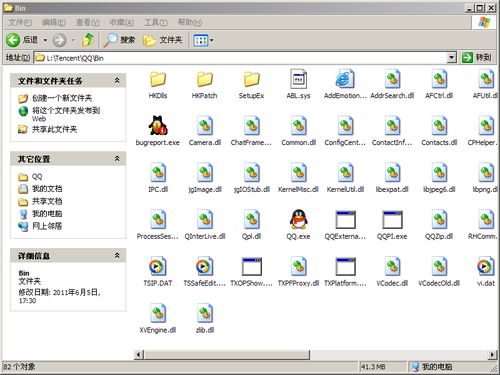Select the TSSafeEdit file icon
The height and width of the screenshot is (375, 500).
[205, 267]
